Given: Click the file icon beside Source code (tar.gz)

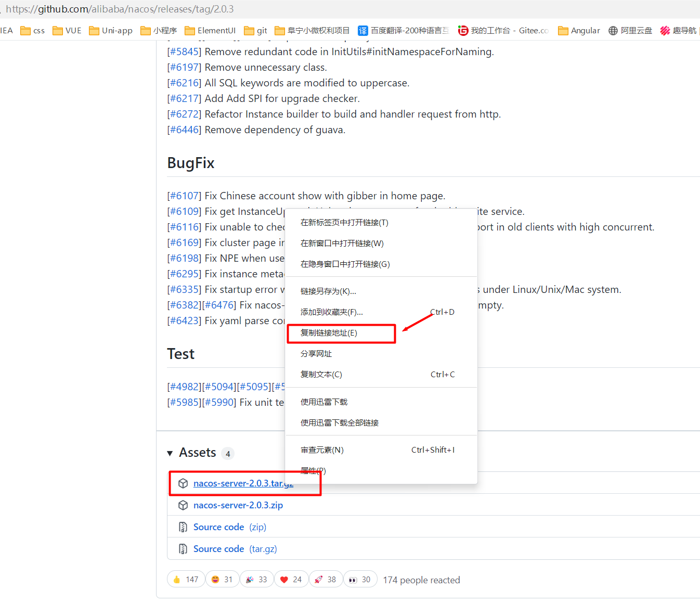Looking at the screenshot, I should [x=183, y=549].
